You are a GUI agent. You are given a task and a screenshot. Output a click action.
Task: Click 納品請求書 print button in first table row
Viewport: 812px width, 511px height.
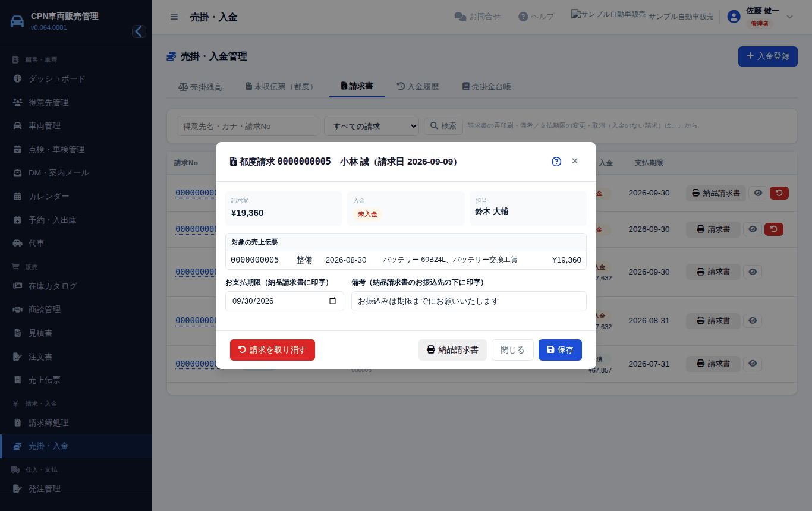[x=716, y=193]
